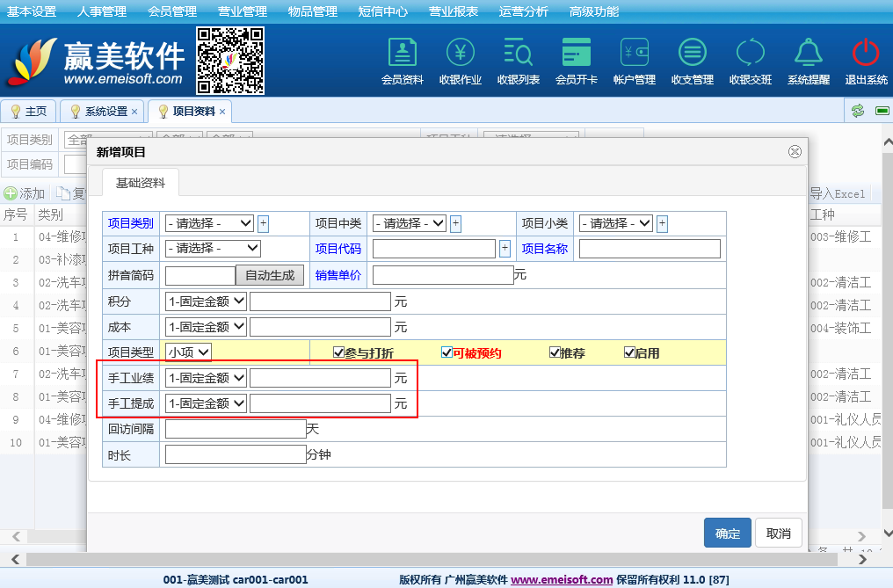Click the 系统提醒 bell icon

click(x=808, y=53)
